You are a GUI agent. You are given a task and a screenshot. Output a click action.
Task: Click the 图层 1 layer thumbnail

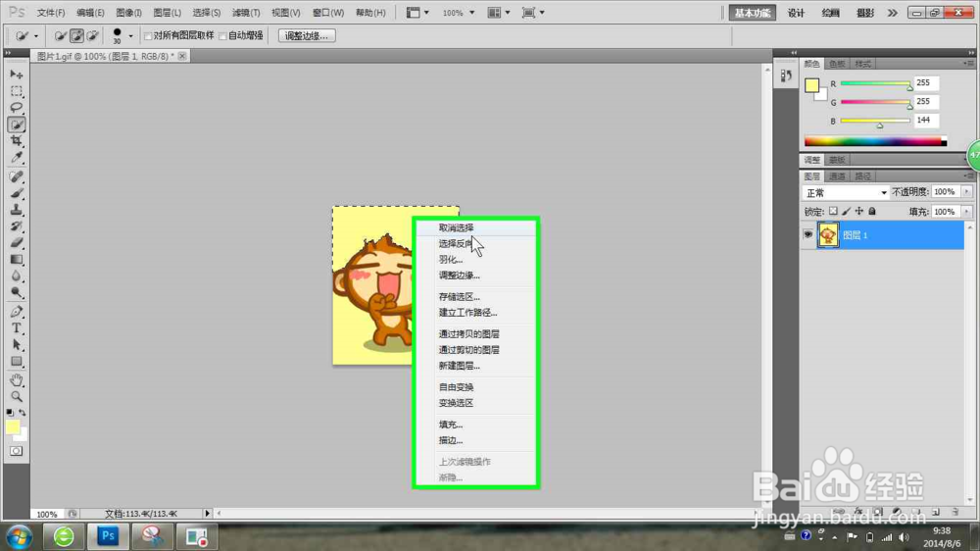tap(828, 235)
